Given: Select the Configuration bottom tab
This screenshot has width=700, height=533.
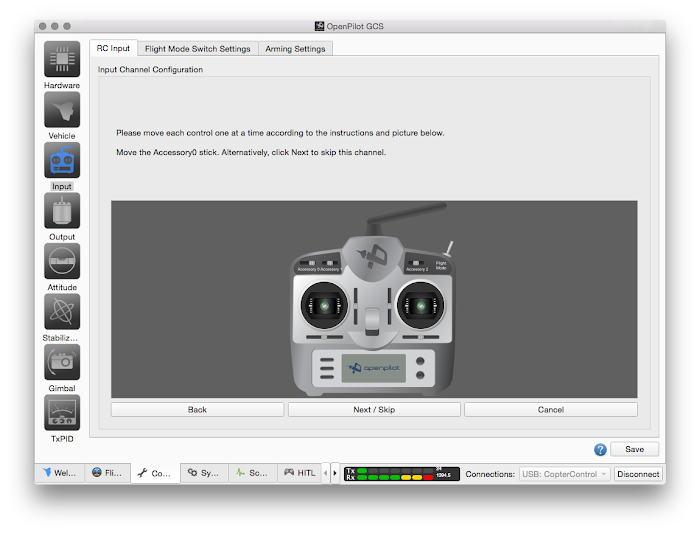Looking at the screenshot, I should click(155, 473).
